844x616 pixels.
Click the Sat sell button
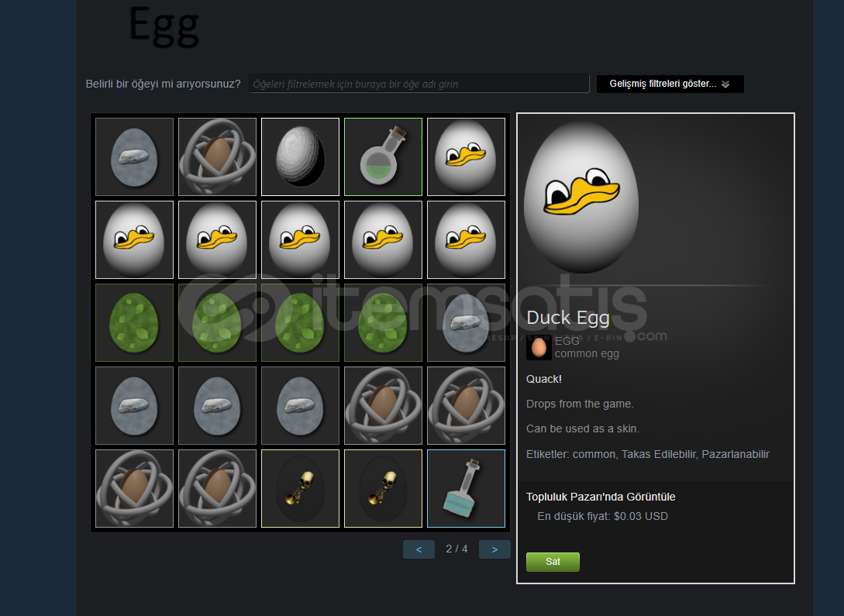click(553, 562)
